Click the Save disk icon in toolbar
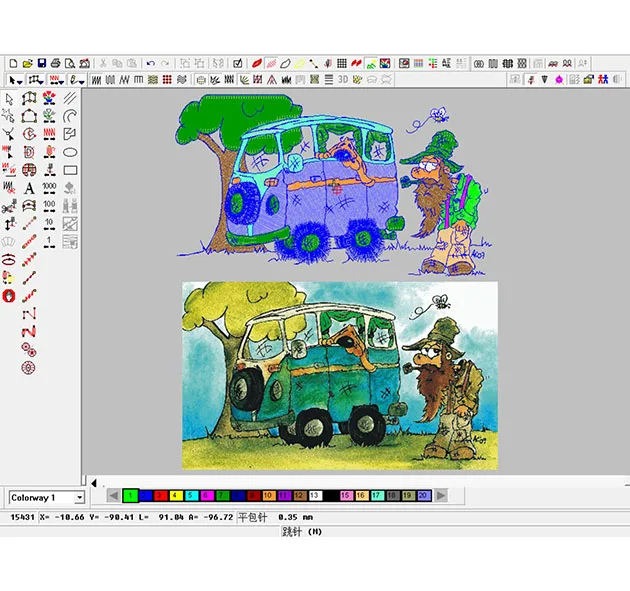630x591 pixels. (x=42, y=63)
